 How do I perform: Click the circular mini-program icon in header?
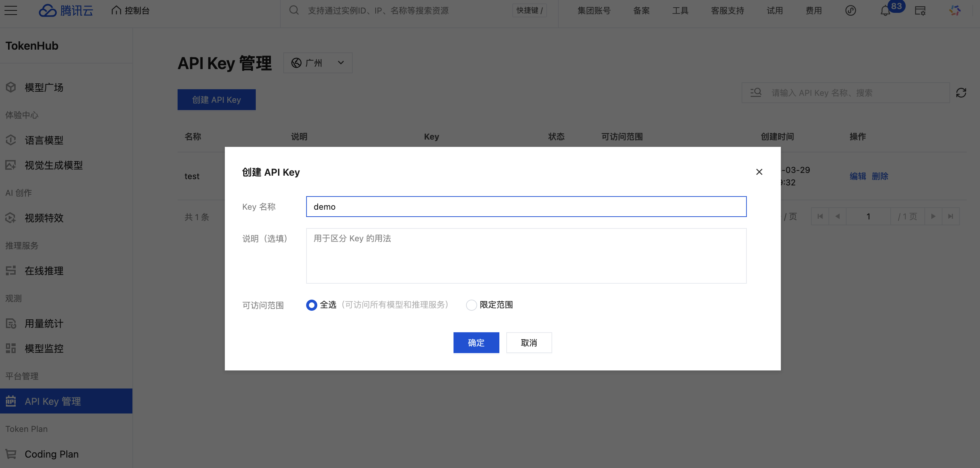click(850, 10)
